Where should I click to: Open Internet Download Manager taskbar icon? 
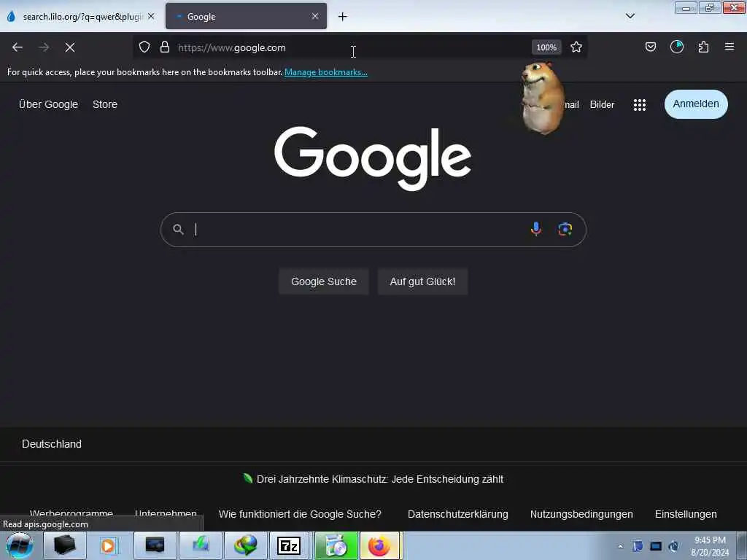point(245,545)
